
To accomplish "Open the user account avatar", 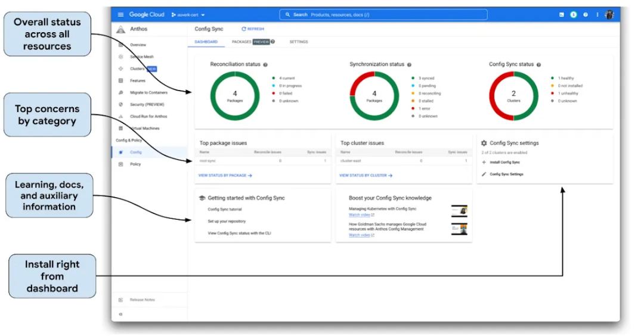I will [x=609, y=15].
